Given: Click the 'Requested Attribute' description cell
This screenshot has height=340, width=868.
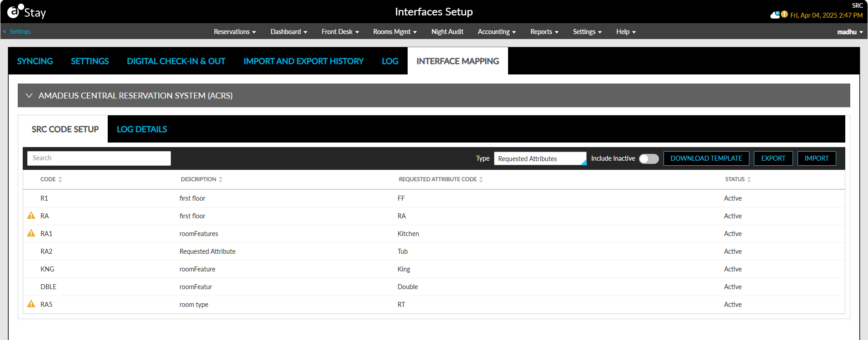Looking at the screenshot, I should pos(207,251).
